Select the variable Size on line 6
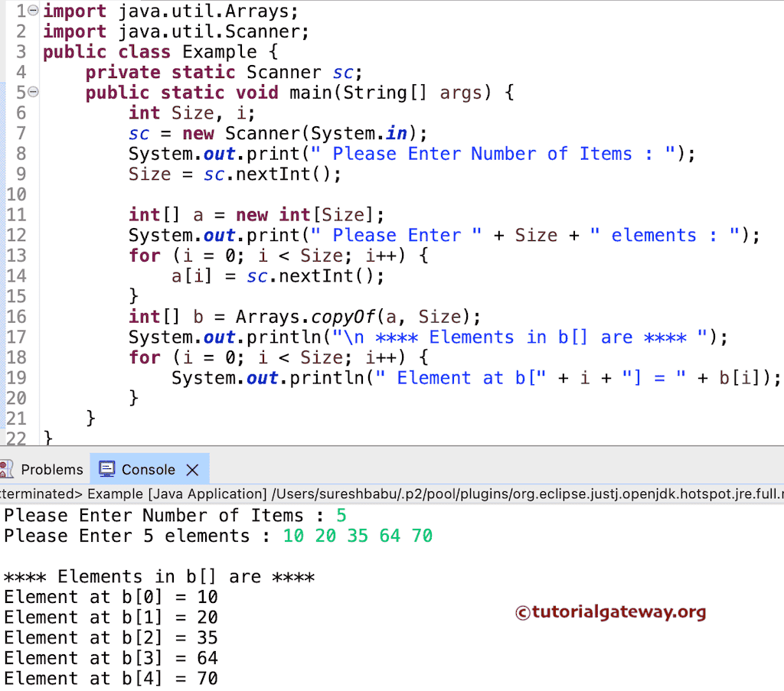This screenshot has height=691, width=784. tap(192, 112)
